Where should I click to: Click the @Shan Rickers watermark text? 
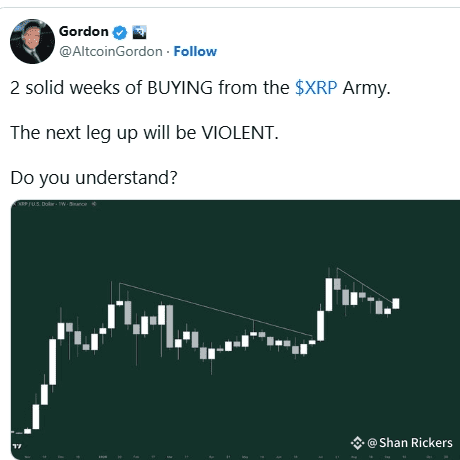(410, 443)
